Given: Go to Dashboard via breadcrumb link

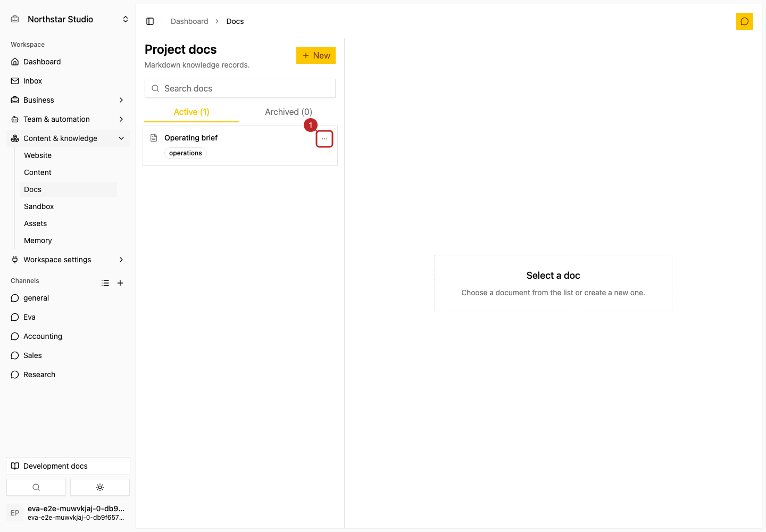Looking at the screenshot, I should [189, 21].
